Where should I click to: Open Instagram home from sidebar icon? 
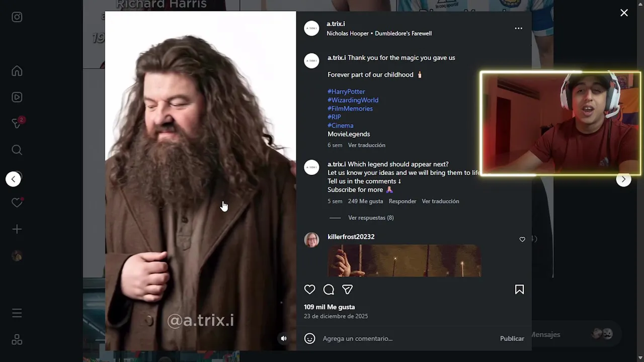pos(17,71)
